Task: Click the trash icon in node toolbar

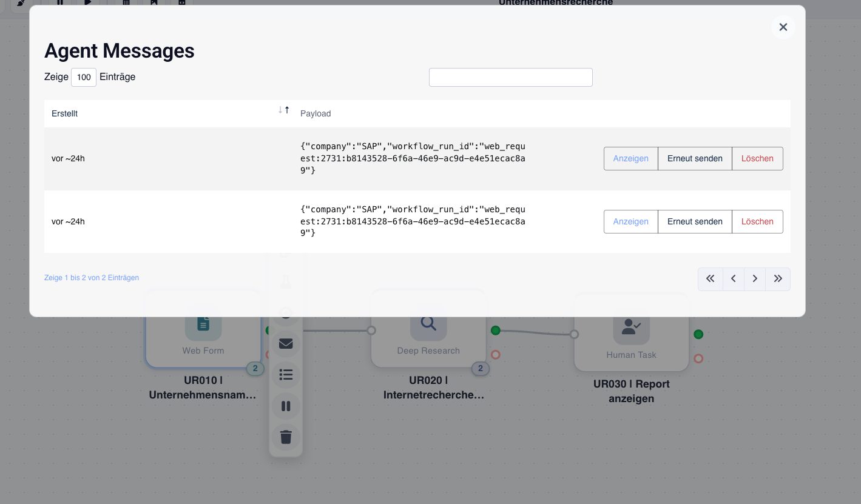Action: coord(286,437)
